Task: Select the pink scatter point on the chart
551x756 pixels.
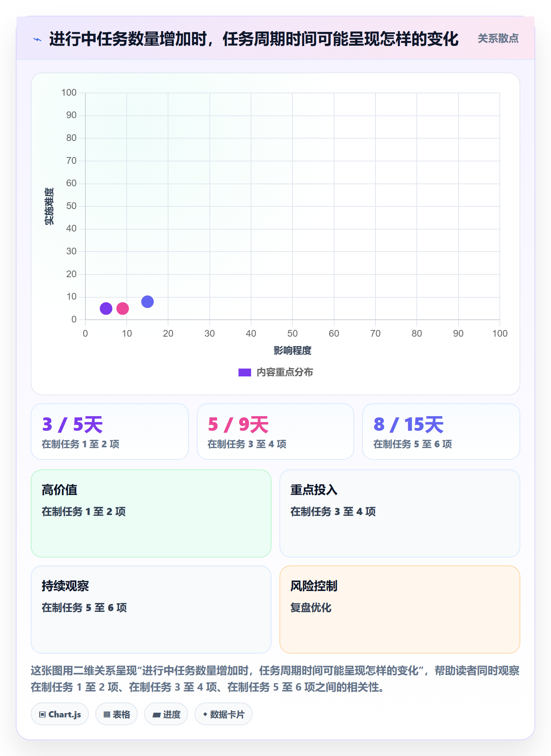Action: 123,308
